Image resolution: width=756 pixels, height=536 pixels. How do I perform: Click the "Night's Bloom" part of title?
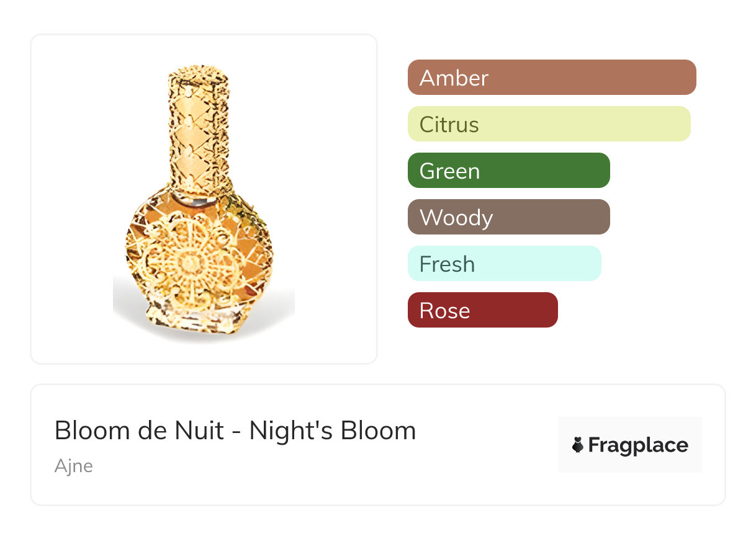click(x=333, y=431)
